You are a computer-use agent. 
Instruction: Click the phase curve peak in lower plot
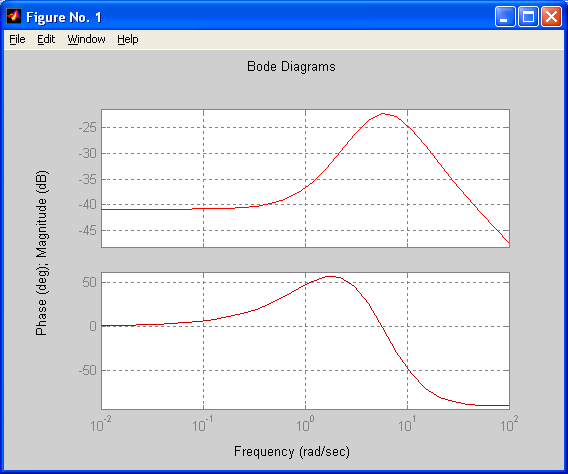tap(331, 276)
